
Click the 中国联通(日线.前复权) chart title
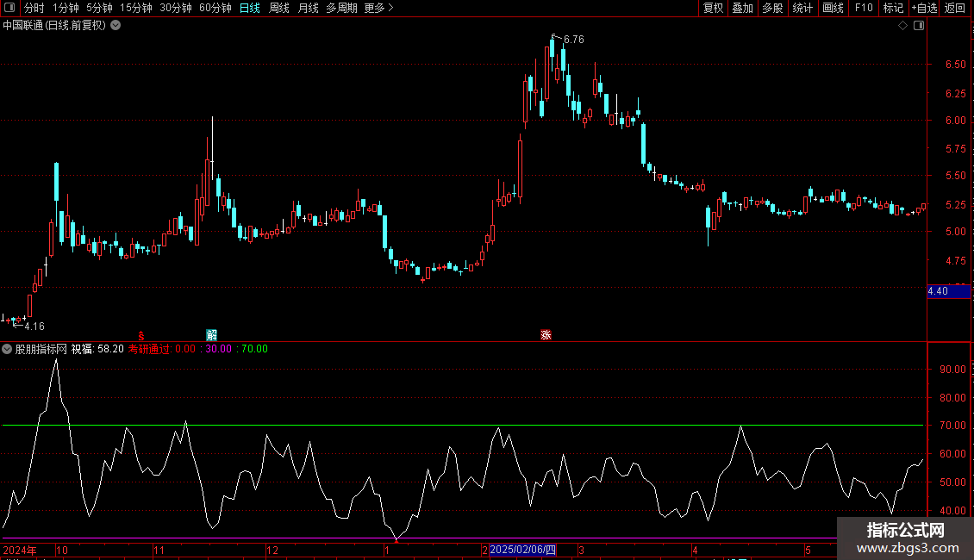(54, 26)
